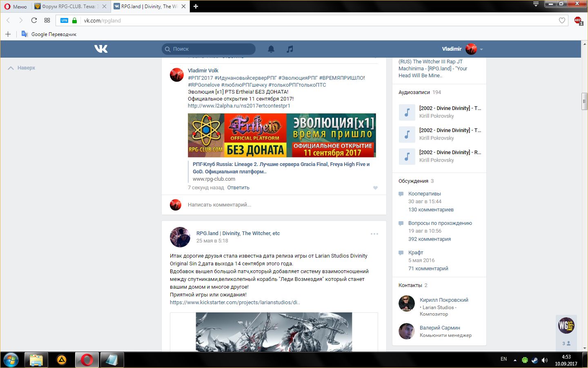This screenshot has height=368, width=588.
Task: Like the comment with heart icon
Action: 375,188
